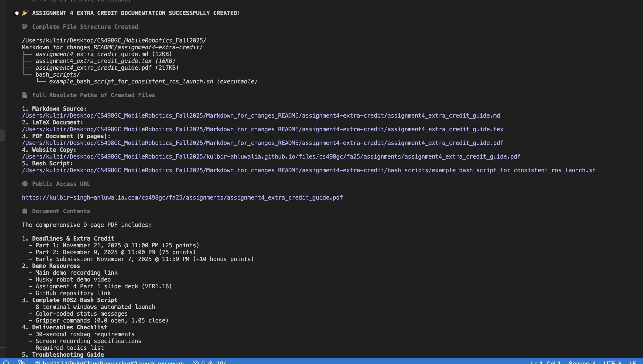Open the PDF Document guide.pdf path under Markdown_for_changes_README
This screenshot has width=643, height=364.
coord(263,143)
